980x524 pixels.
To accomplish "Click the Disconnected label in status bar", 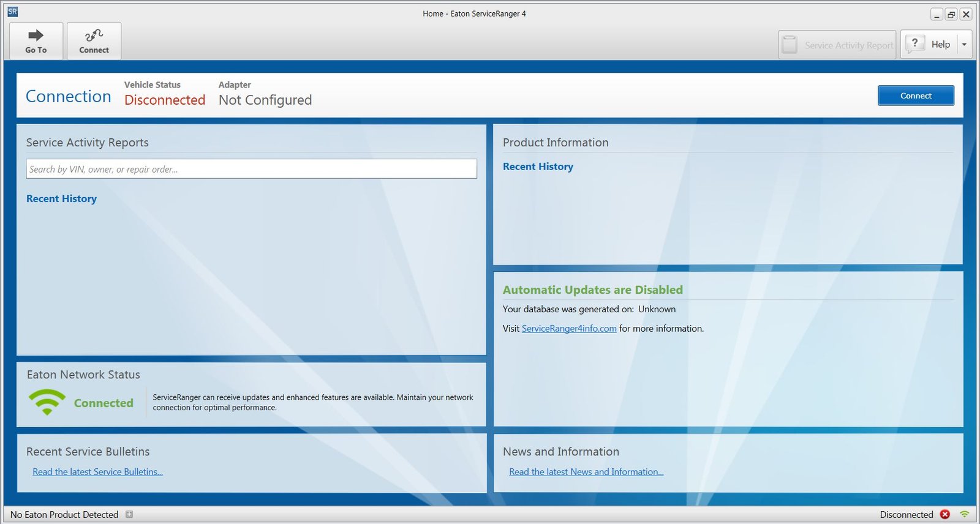I will 907,515.
